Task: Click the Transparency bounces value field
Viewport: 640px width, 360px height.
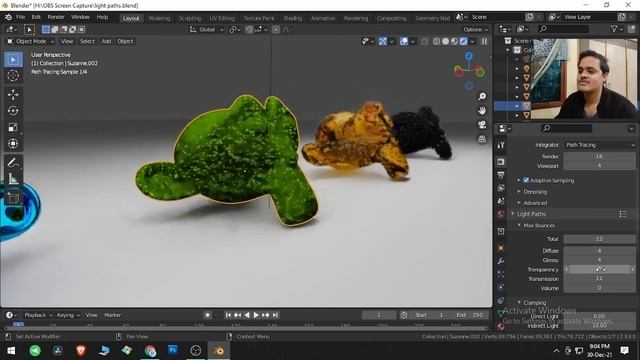Action: (600, 269)
